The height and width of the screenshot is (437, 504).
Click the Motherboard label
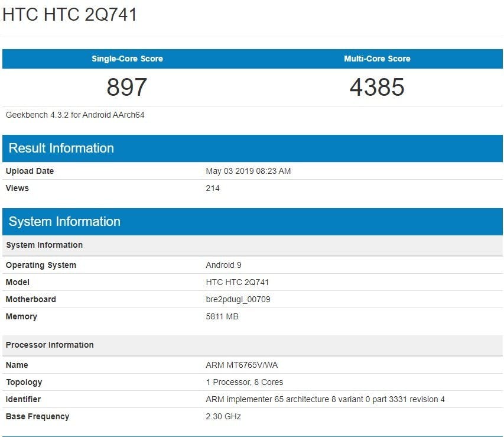31,299
